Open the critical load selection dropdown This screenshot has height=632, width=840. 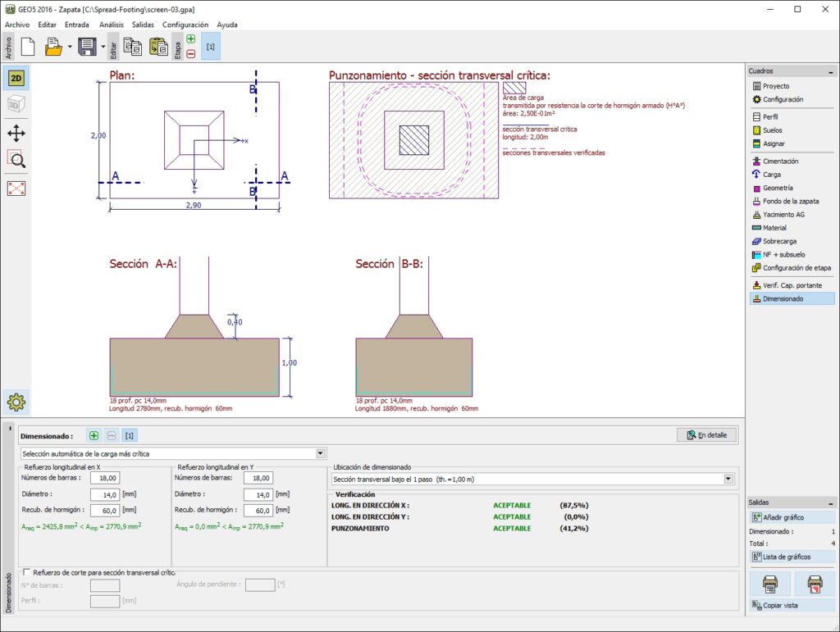click(x=320, y=453)
